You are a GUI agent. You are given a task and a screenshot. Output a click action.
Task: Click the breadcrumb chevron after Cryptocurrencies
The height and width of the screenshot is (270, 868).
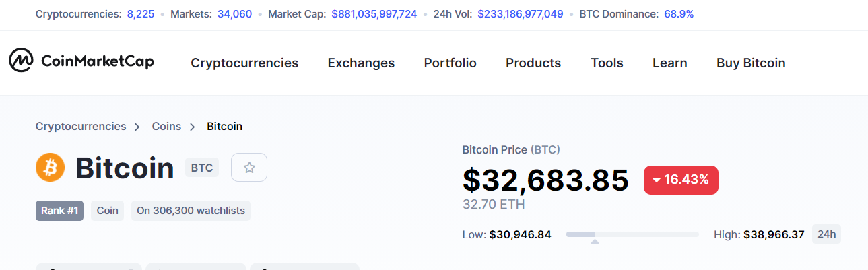pyautogui.click(x=137, y=127)
